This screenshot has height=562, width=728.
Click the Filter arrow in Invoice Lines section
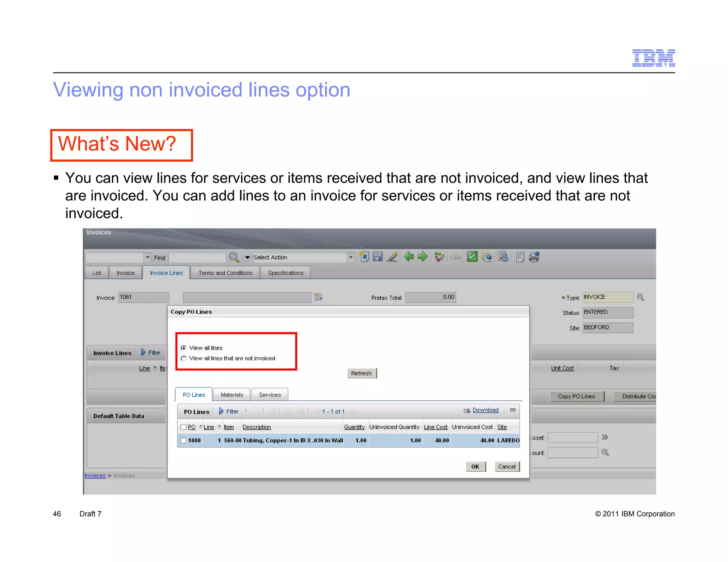pos(143,352)
